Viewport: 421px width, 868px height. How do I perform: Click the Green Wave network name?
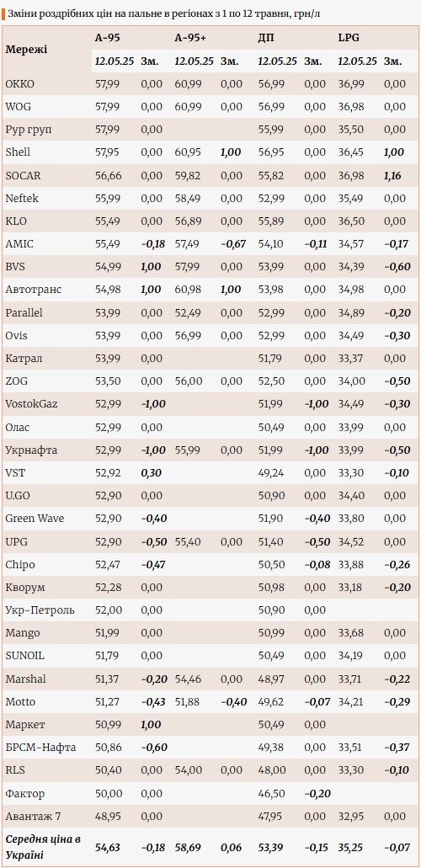(35, 519)
